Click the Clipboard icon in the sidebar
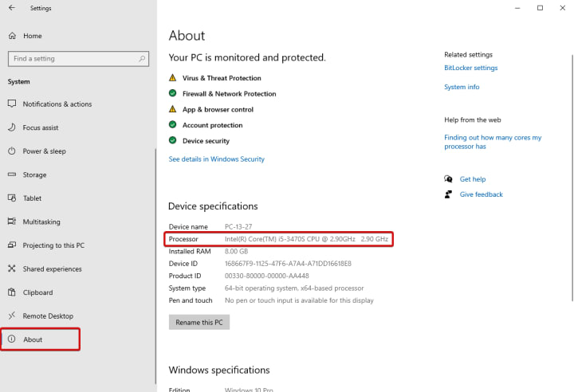Viewport: 574px width, 392px height. tap(12, 292)
